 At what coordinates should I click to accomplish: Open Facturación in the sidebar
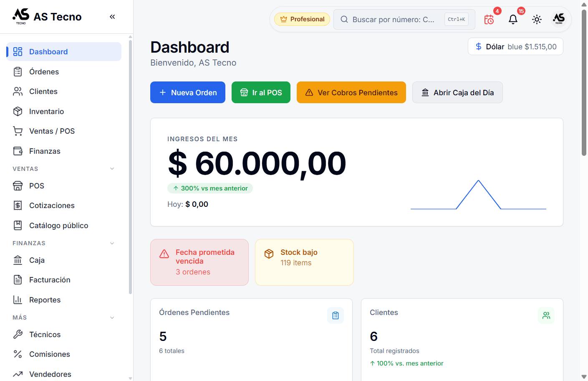[x=64, y=280]
